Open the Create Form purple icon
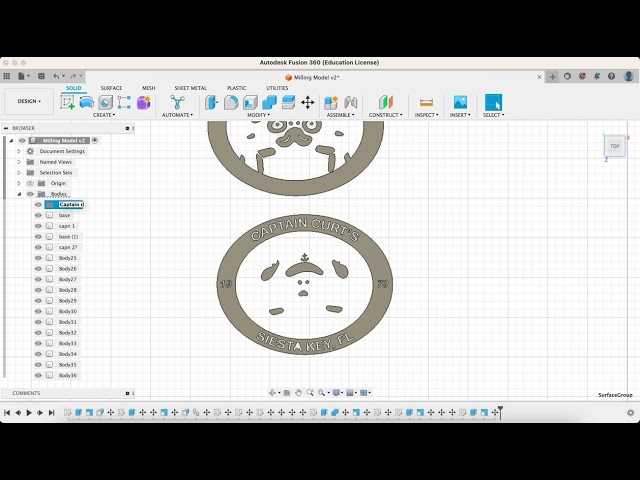 pos(144,102)
